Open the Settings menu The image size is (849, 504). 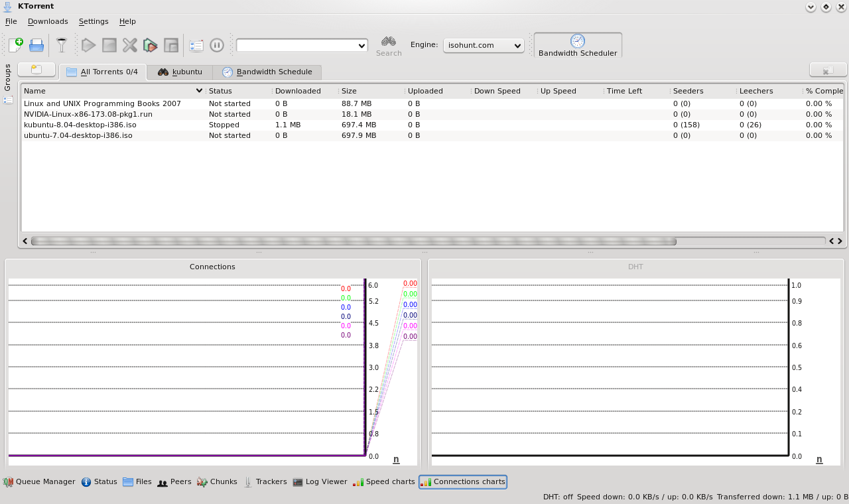[94, 21]
